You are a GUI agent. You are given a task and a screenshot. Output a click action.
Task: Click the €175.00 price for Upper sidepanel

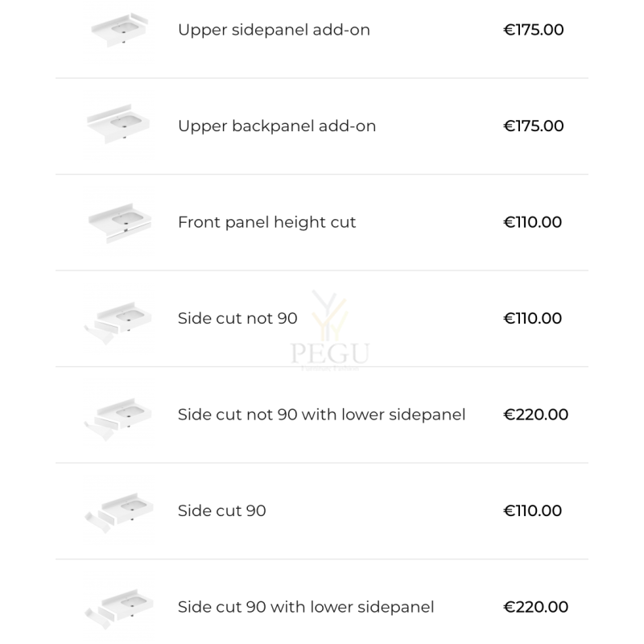pyautogui.click(x=534, y=30)
